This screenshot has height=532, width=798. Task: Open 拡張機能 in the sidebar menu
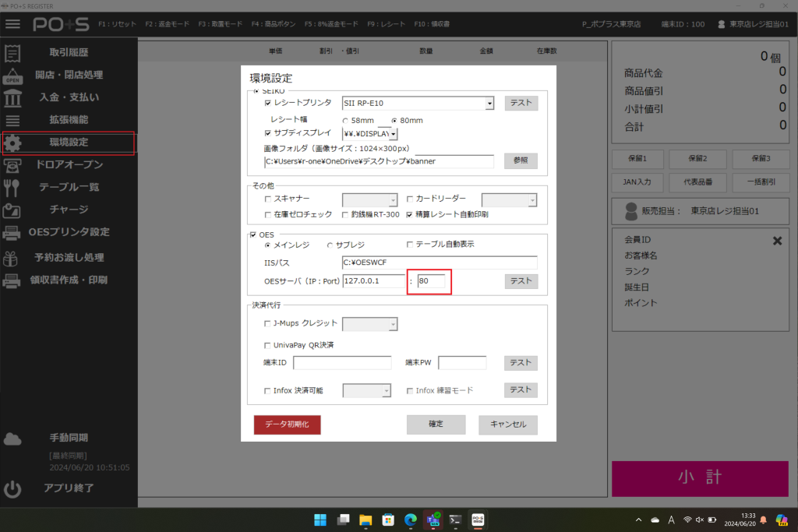coord(69,120)
